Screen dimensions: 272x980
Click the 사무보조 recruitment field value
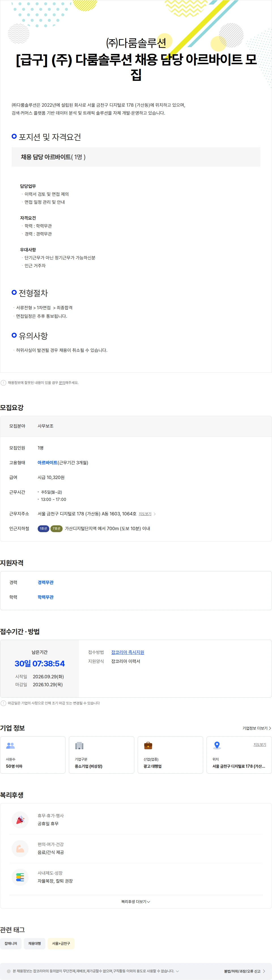[46, 426]
